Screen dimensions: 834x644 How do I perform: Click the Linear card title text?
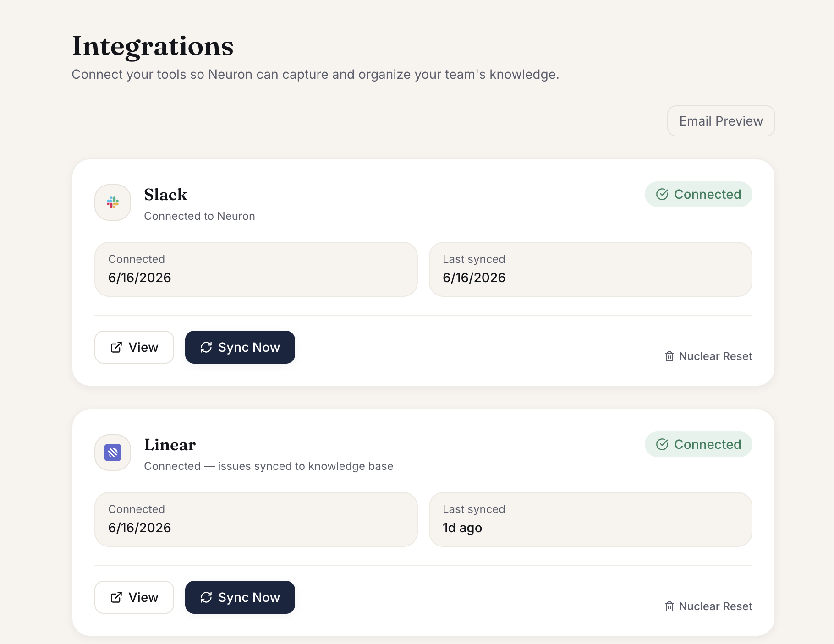(170, 445)
